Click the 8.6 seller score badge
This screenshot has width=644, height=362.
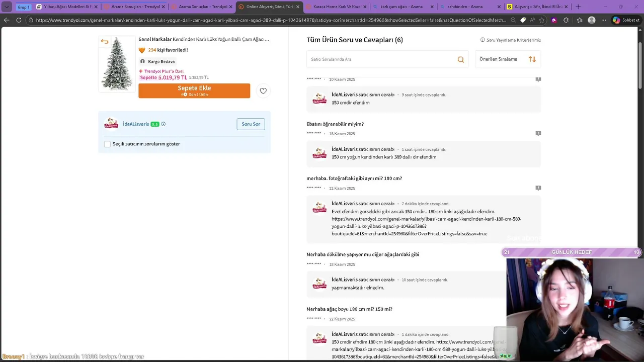[155, 124]
